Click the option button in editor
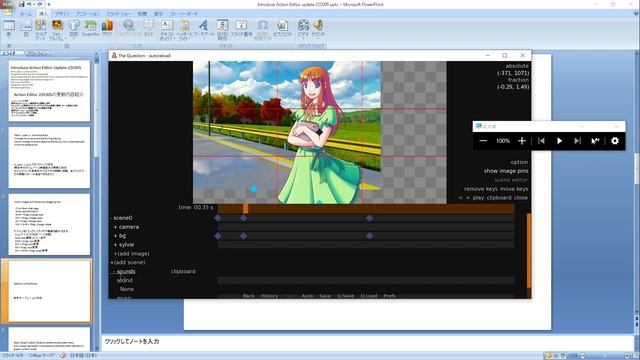This screenshot has height=360, width=640. (x=519, y=162)
